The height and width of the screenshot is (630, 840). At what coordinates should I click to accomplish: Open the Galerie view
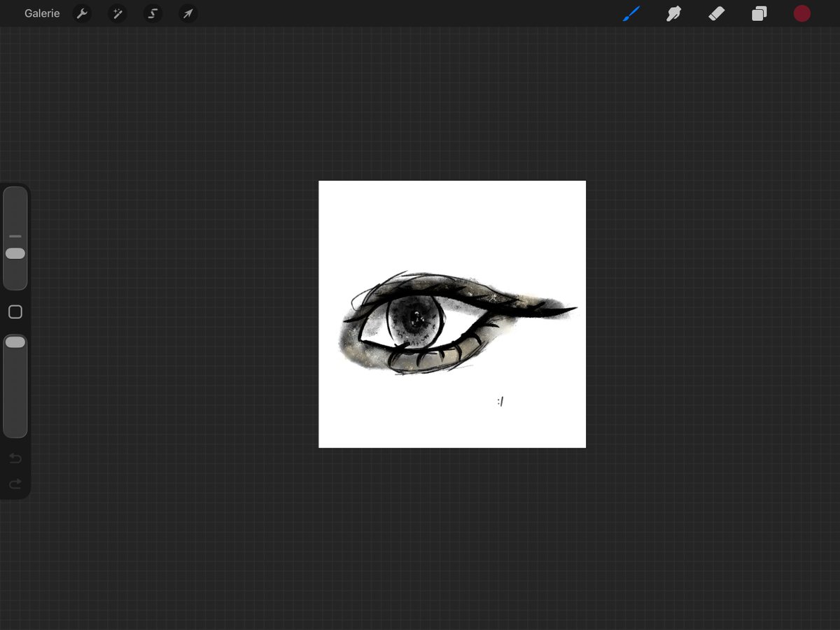click(x=42, y=13)
